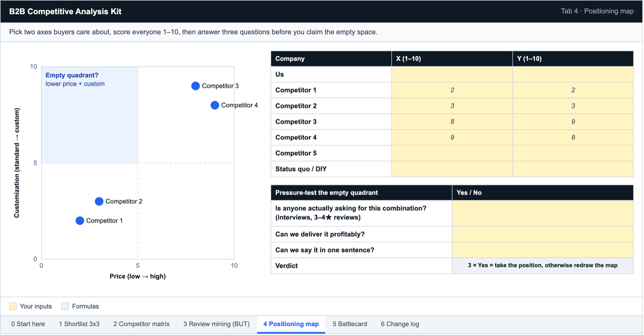Click the 'B2B Competitive Analysis Kit' title

(x=65, y=11)
